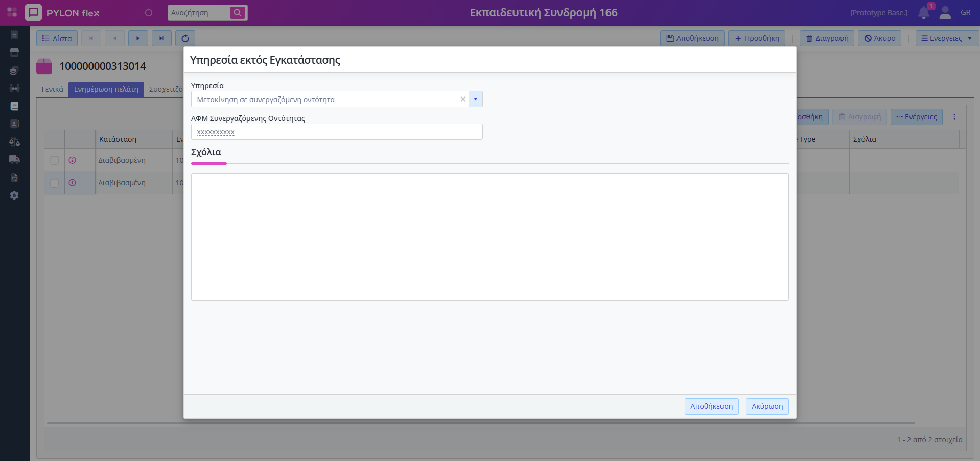Go to the last record arrow
Viewport: 980px width, 461px height.
click(x=161, y=38)
